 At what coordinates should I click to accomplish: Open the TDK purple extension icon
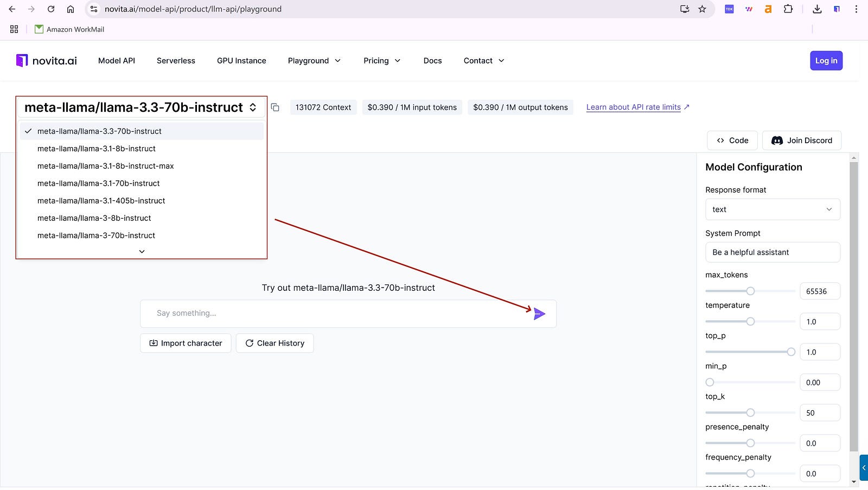pyautogui.click(x=729, y=9)
